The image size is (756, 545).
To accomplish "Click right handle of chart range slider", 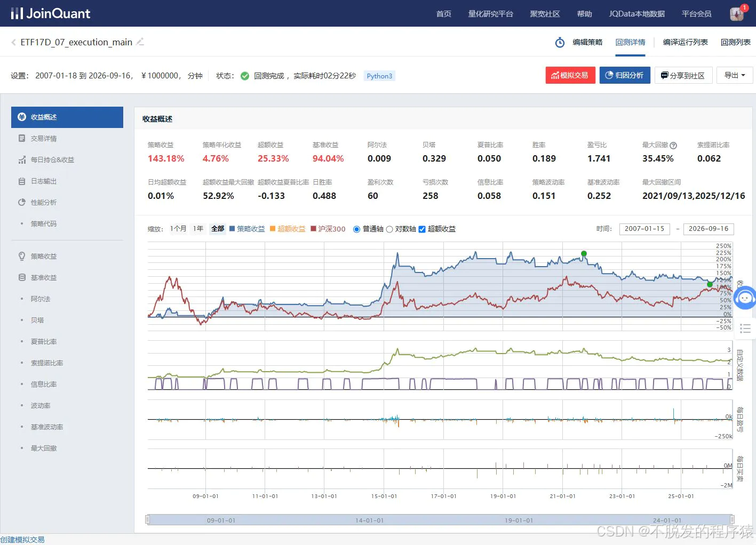I will click(732, 519).
